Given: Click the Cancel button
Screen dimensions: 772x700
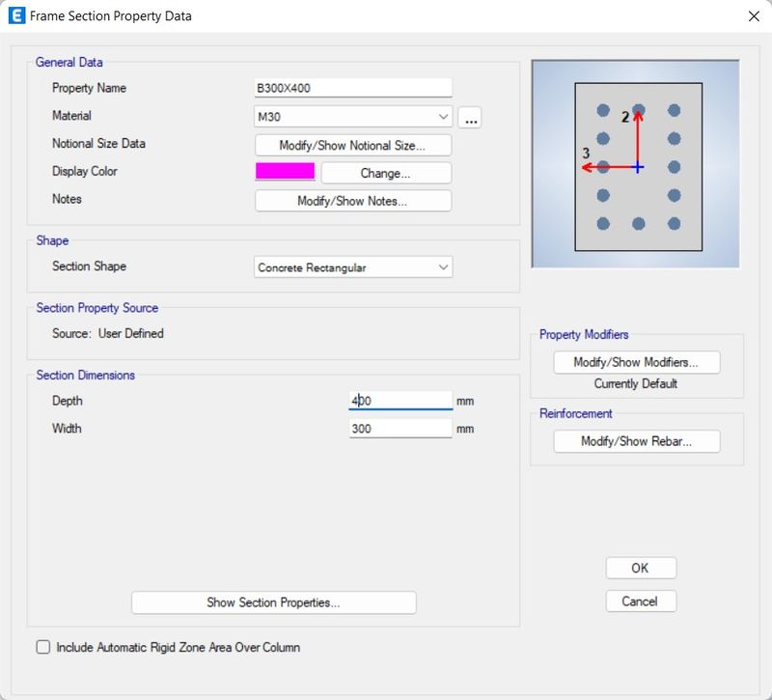Looking at the screenshot, I should coord(641,601).
